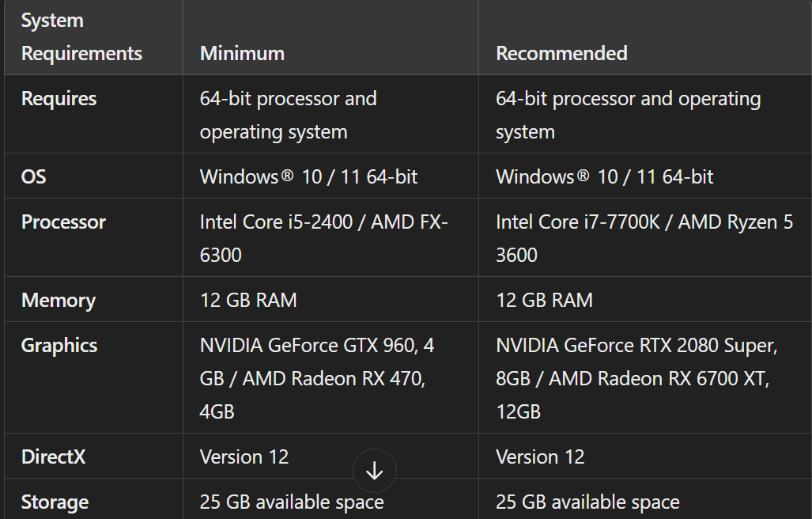Click the recommended "25 GB available space" cell
Screen dimensions: 812x519
click(587, 502)
